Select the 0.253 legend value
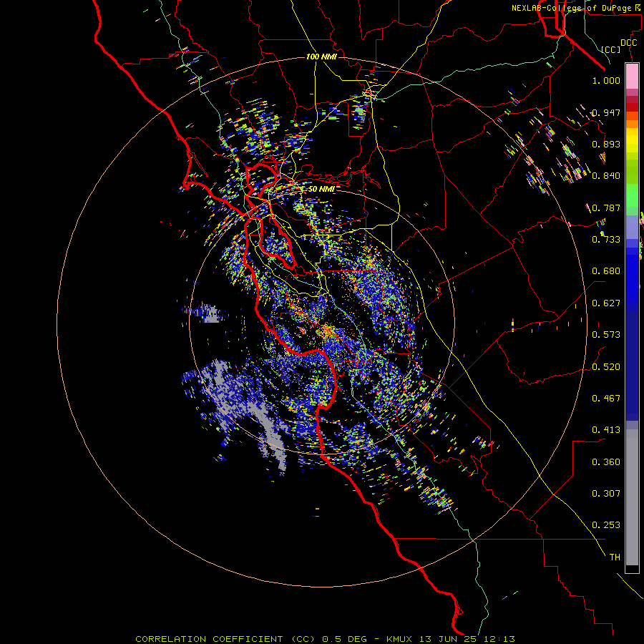The width and height of the screenshot is (644, 644). click(606, 525)
